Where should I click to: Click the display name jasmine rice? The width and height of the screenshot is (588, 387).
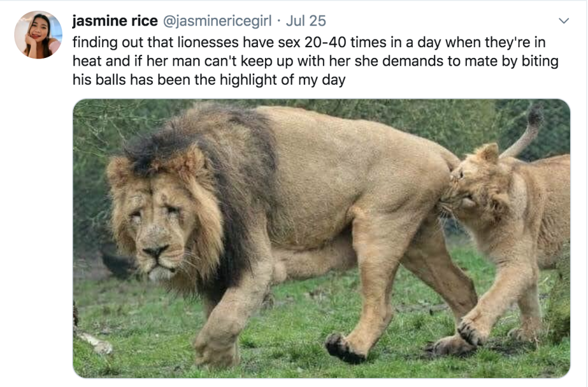coord(113,21)
